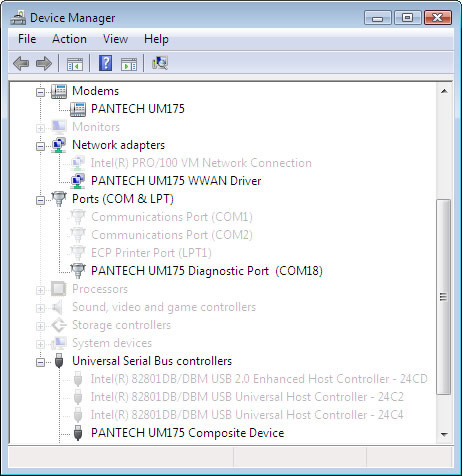The image size is (462, 476).
Task: Select PANTECH UM175 WWAN Driver
Action: pyautogui.click(x=176, y=181)
